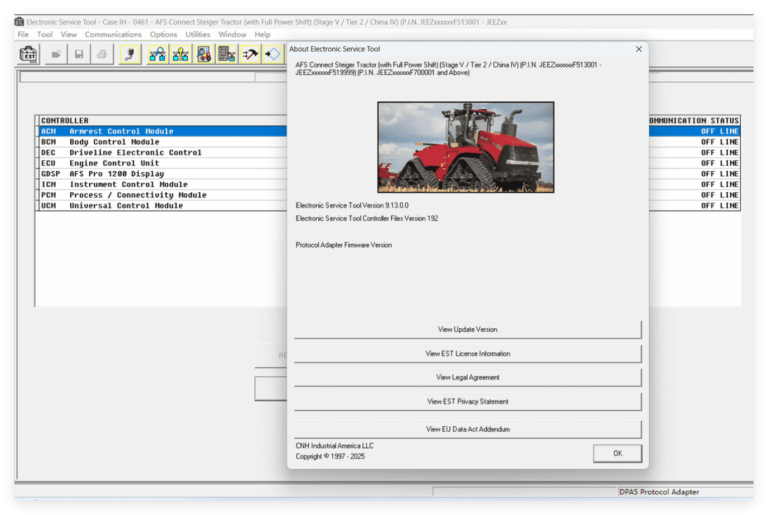
Task: Open the File menu
Action: pyautogui.click(x=23, y=34)
